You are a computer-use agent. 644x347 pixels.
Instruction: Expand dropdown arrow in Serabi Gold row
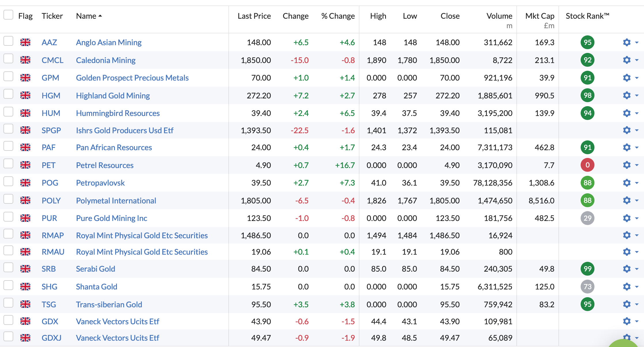637,269
